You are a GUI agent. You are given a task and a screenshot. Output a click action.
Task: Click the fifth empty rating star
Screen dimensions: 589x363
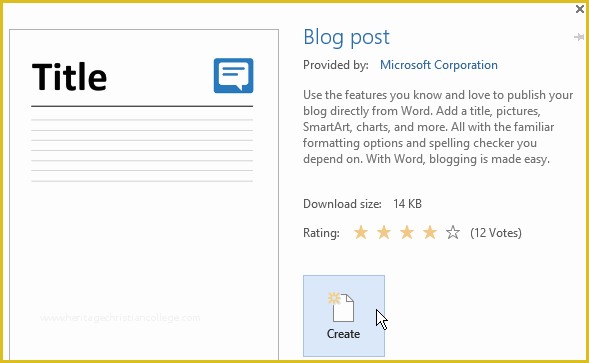[x=453, y=233]
